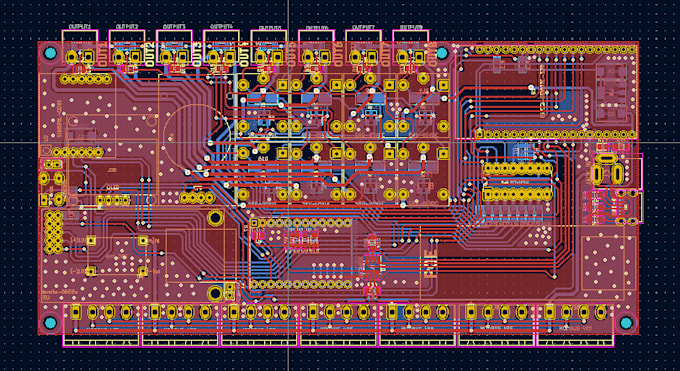Select the OUTPUT2 connector label
This screenshot has height=371, width=680.
[127, 27]
